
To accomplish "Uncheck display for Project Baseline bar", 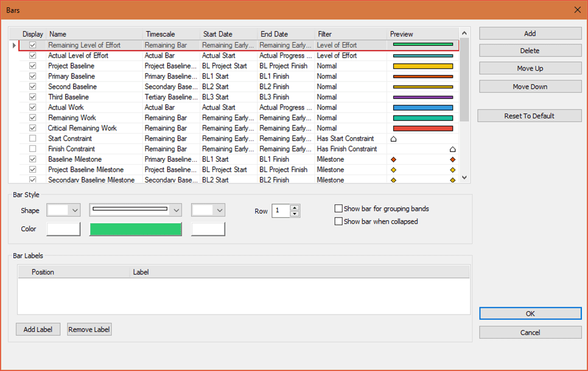I will [33, 66].
